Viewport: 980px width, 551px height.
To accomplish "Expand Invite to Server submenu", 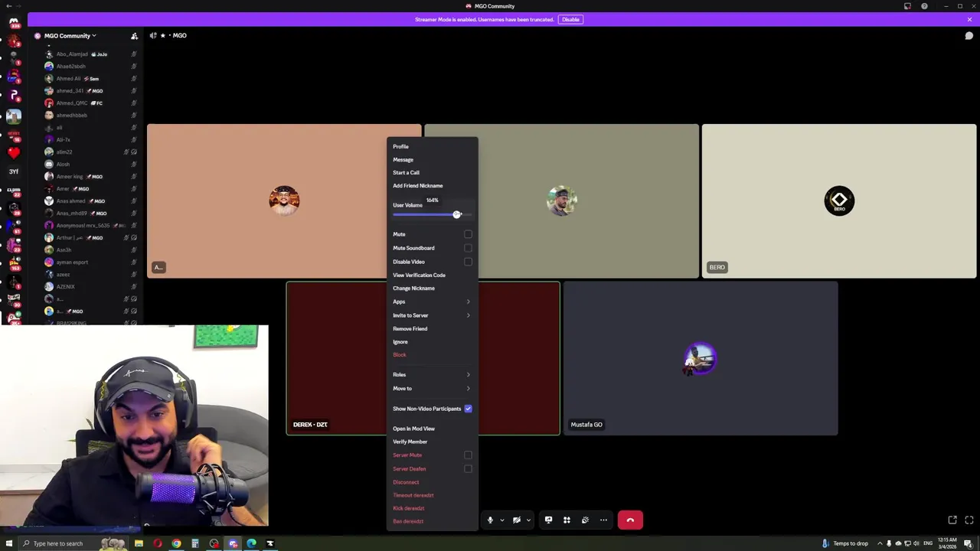I will [x=432, y=315].
